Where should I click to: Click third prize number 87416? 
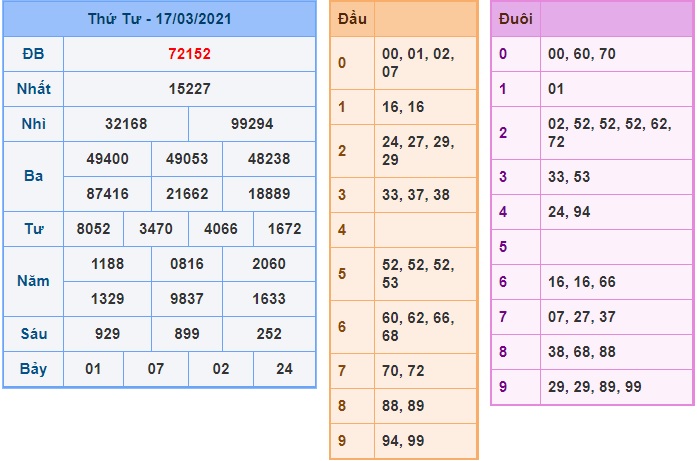point(108,194)
